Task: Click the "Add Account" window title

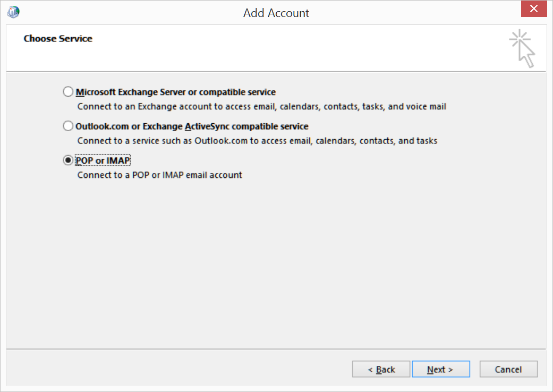Action: 276,13
